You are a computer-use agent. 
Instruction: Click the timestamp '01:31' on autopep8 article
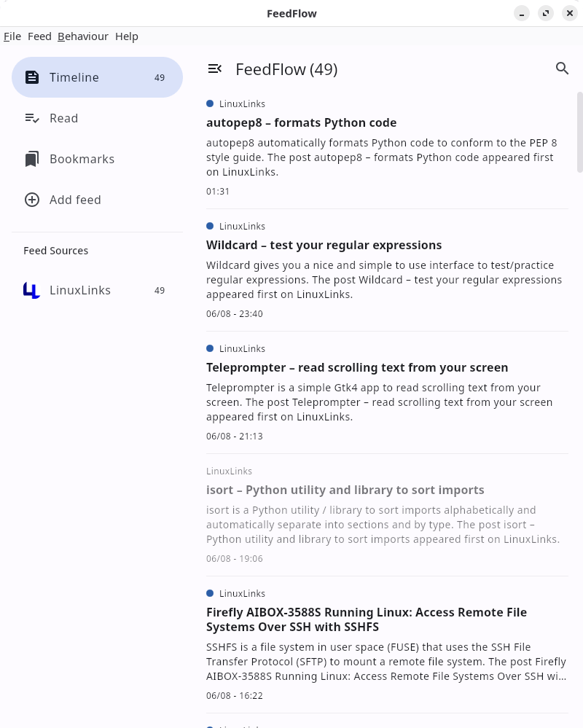(218, 191)
